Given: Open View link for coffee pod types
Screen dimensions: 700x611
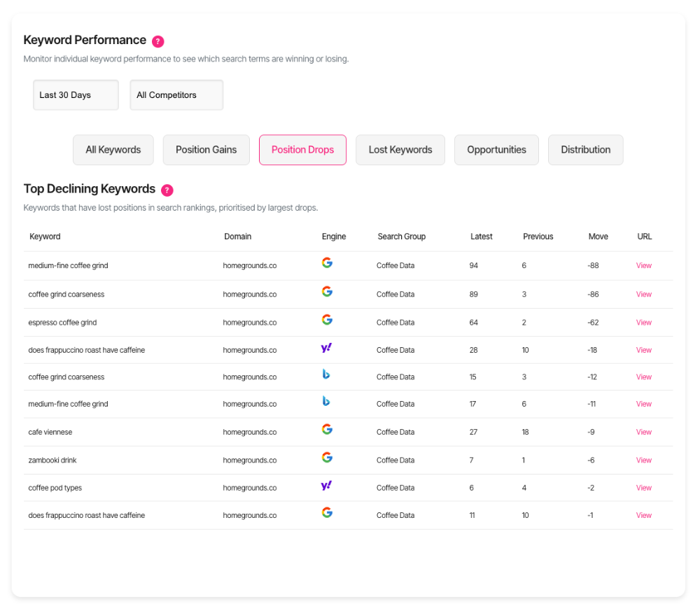Looking at the screenshot, I should click(x=644, y=488).
